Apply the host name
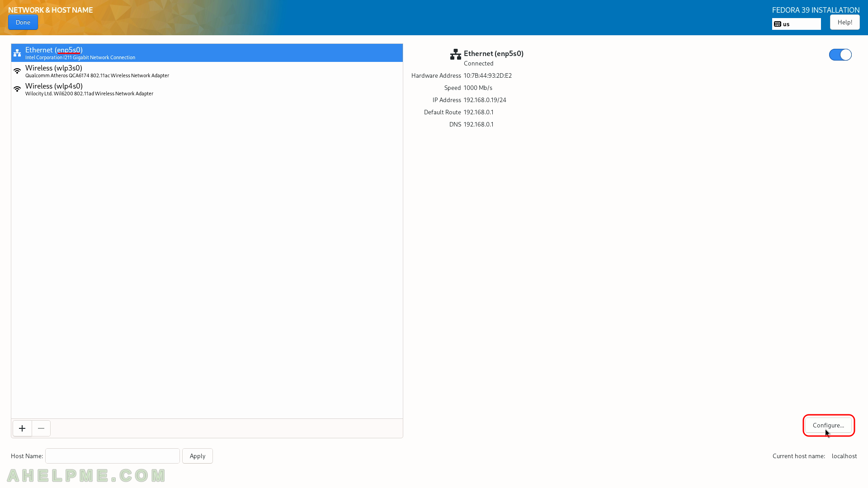 point(198,456)
